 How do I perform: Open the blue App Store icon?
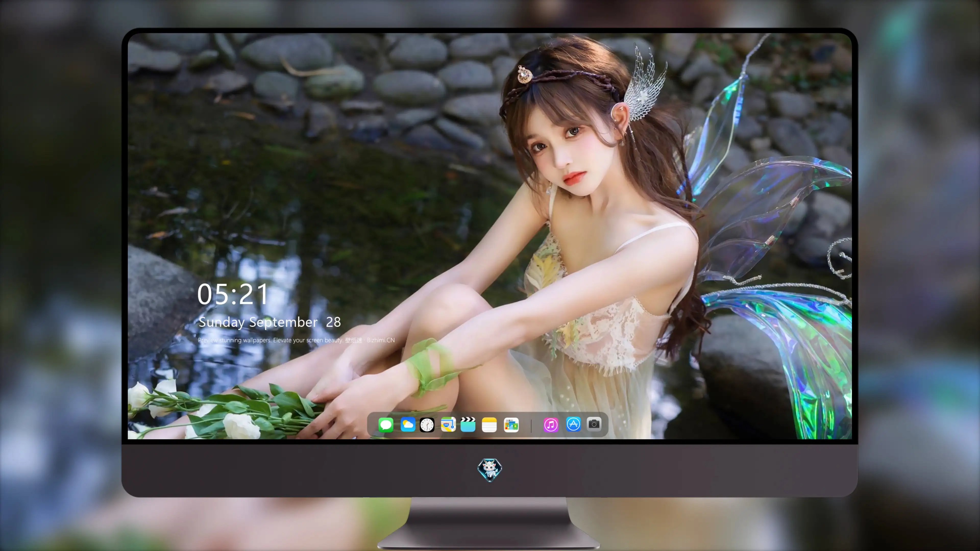[x=573, y=424]
